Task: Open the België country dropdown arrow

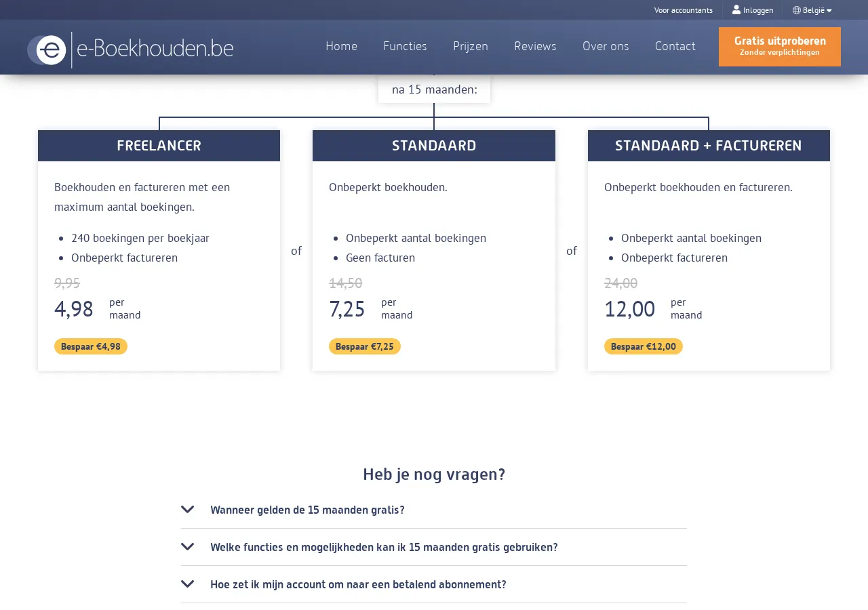Action: [829, 10]
